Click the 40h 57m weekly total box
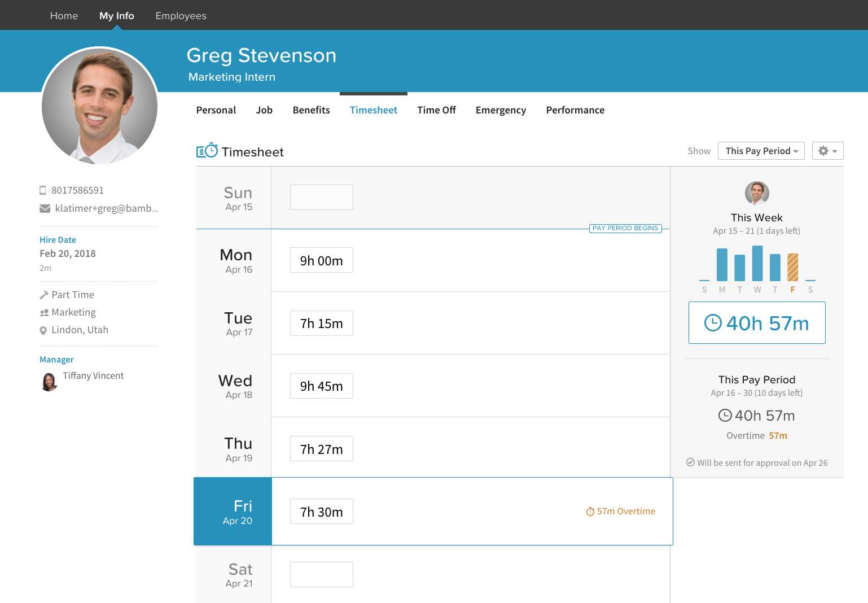868x603 pixels. point(757,323)
